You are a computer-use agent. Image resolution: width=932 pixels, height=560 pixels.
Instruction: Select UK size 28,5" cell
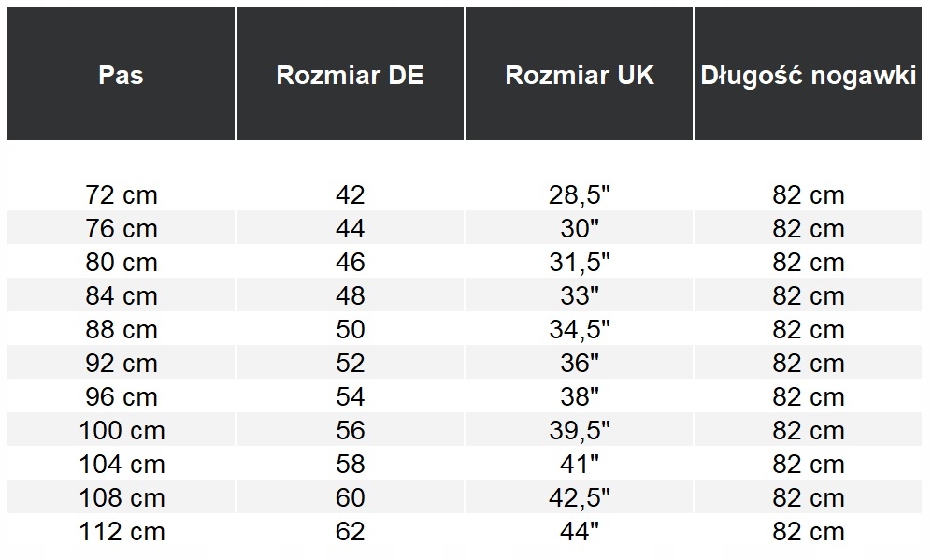580,195
